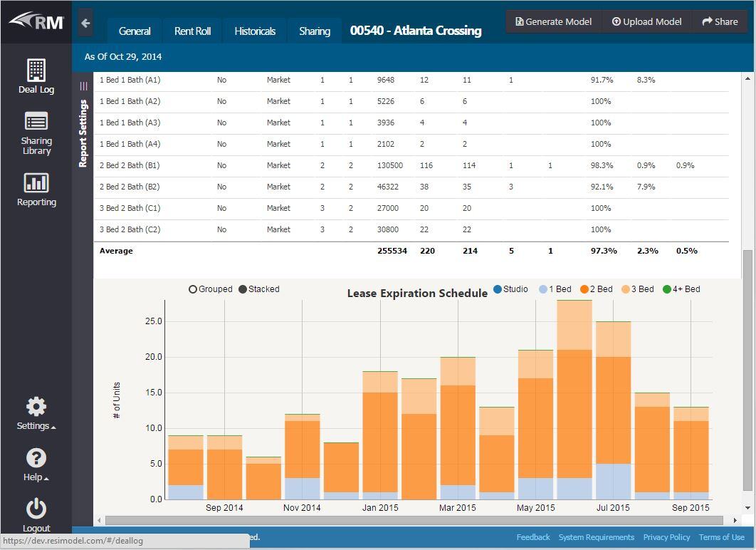Click the 2 Bed orange legend swatch
The width and height of the screenshot is (756, 550).
(x=584, y=289)
